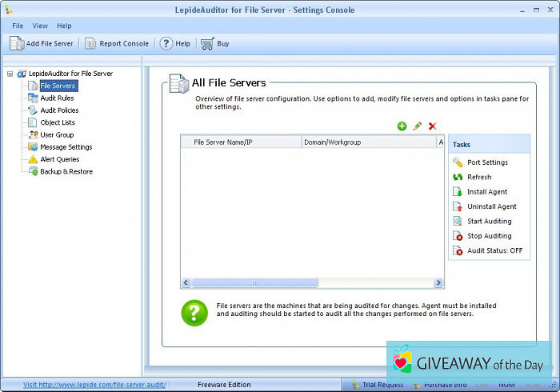Click the pencil edit file server icon

point(417,126)
